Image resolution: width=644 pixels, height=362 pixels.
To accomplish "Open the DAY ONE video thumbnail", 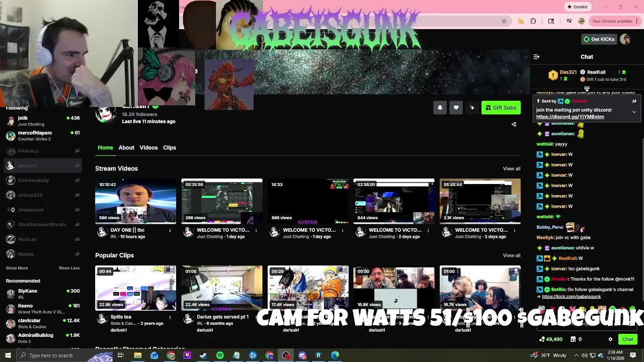I will 135,201.
